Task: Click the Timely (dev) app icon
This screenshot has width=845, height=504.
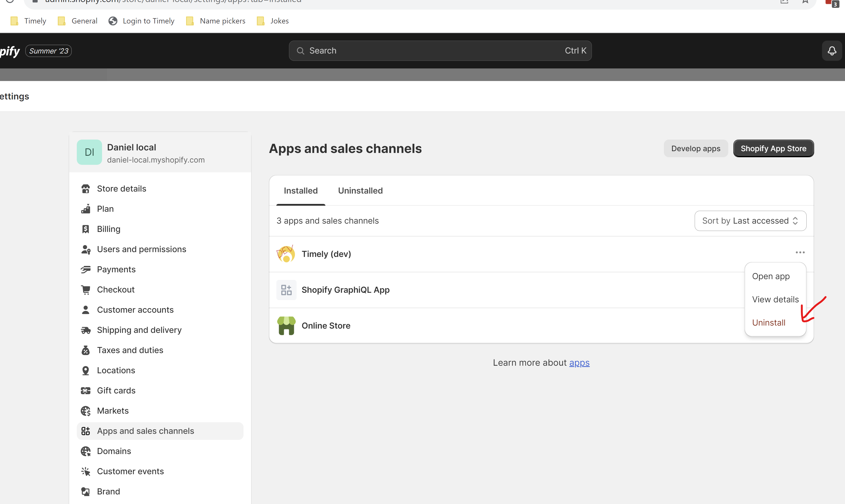Action: 286,254
